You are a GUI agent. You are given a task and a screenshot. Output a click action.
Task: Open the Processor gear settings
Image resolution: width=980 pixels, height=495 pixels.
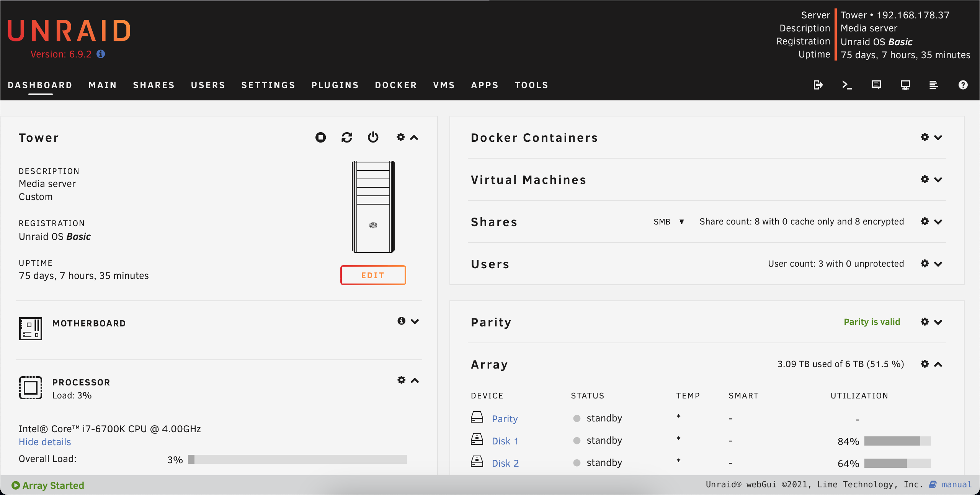(x=401, y=380)
